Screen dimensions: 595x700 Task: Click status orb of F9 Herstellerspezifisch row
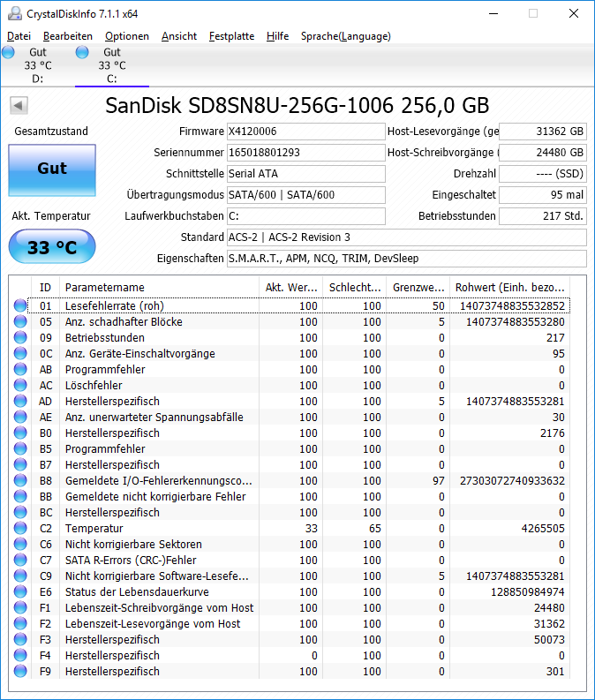click(x=20, y=672)
